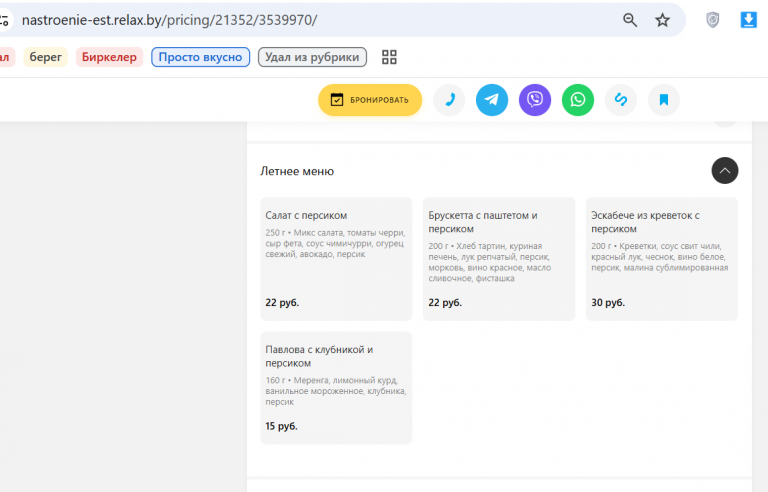The image size is (768, 492).
Task: Bookmark page with the star icon
Action: (x=662, y=20)
